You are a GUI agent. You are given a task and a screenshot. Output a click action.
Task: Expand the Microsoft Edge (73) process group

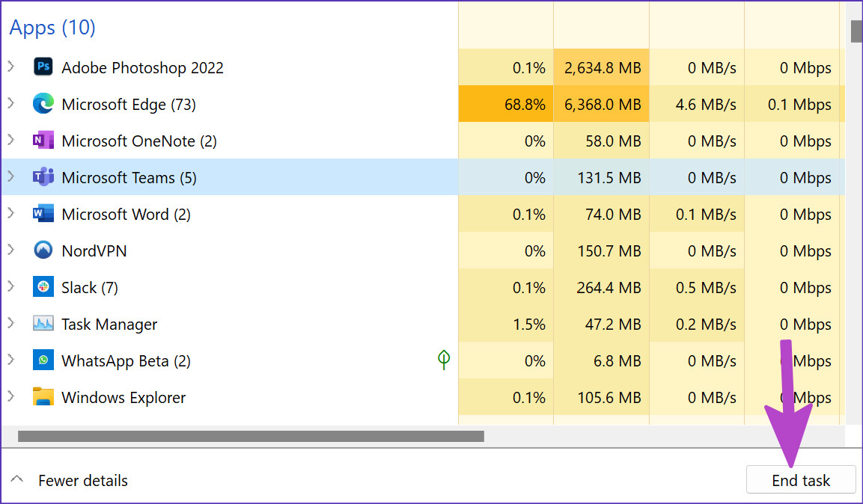point(11,103)
